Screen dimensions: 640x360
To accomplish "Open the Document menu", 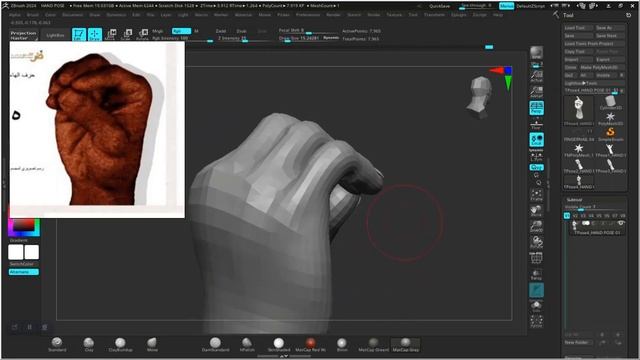I will coord(72,15).
